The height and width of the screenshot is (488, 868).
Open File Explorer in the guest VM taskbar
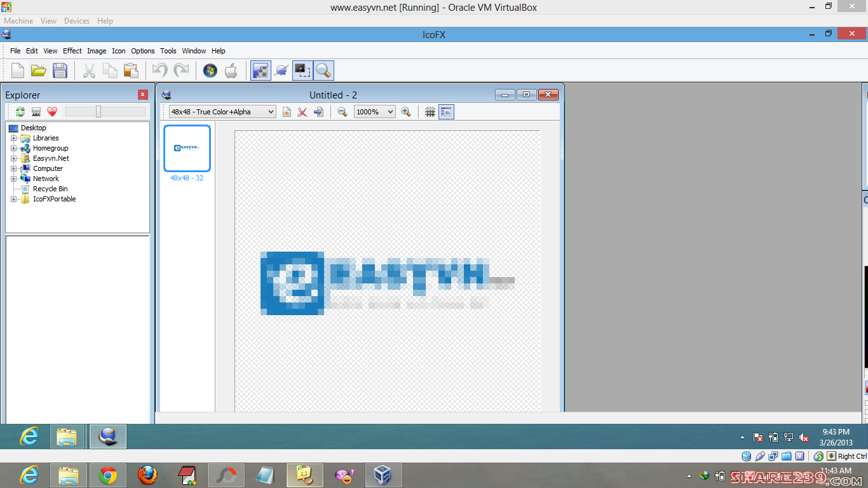(x=67, y=437)
